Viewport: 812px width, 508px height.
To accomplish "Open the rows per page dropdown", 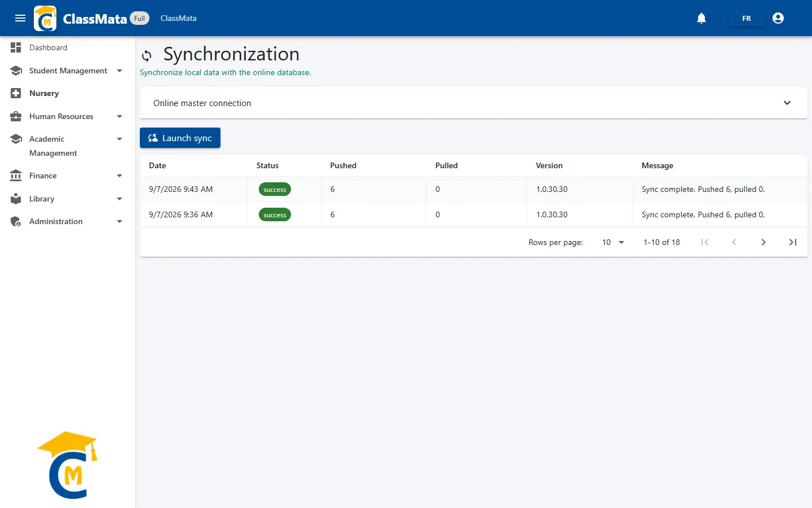I will coord(613,242).
